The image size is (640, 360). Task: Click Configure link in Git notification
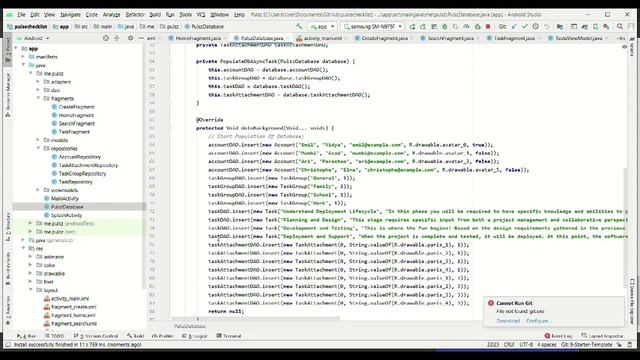(537, 321)
